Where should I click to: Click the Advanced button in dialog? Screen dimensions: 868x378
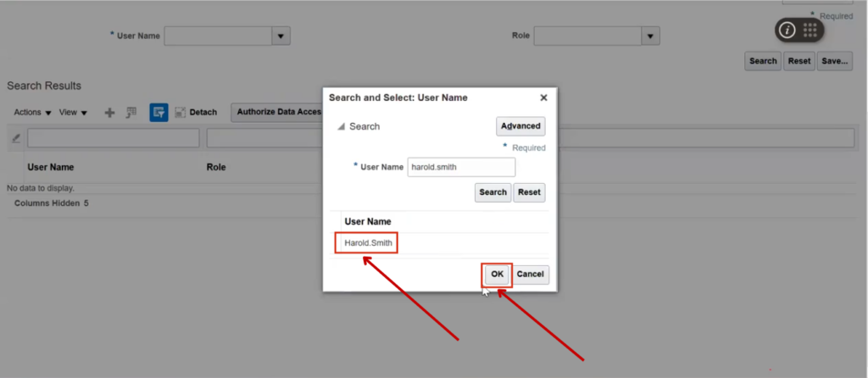click(x=520, y=126)
